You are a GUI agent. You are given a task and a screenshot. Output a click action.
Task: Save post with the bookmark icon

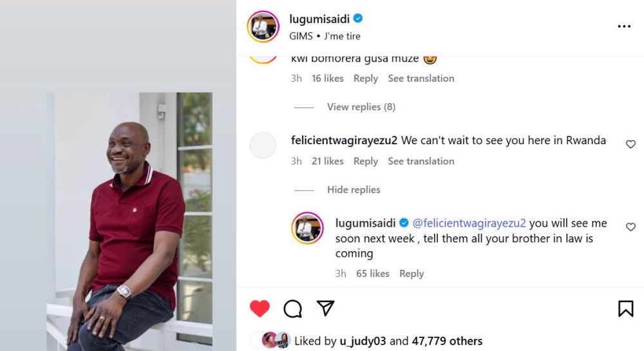click(625, 309)
